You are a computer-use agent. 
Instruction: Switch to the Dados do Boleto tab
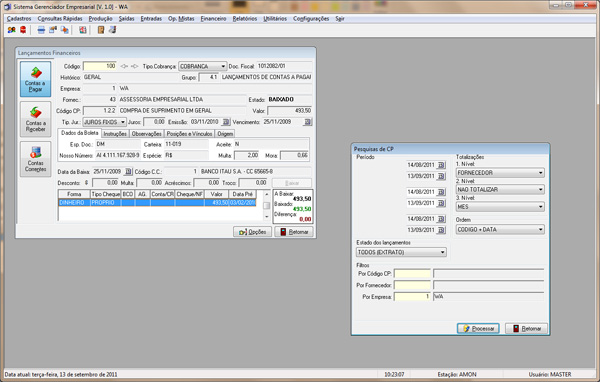80,133
